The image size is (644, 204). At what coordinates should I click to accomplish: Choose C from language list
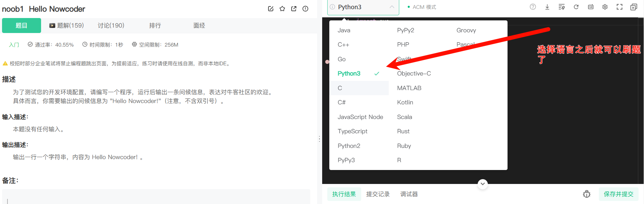(359, 88)
